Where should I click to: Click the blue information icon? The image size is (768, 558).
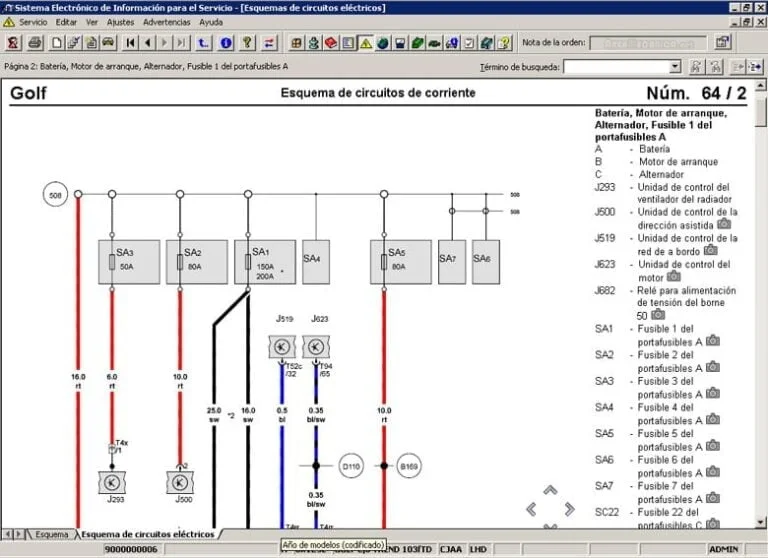[225, 43]
